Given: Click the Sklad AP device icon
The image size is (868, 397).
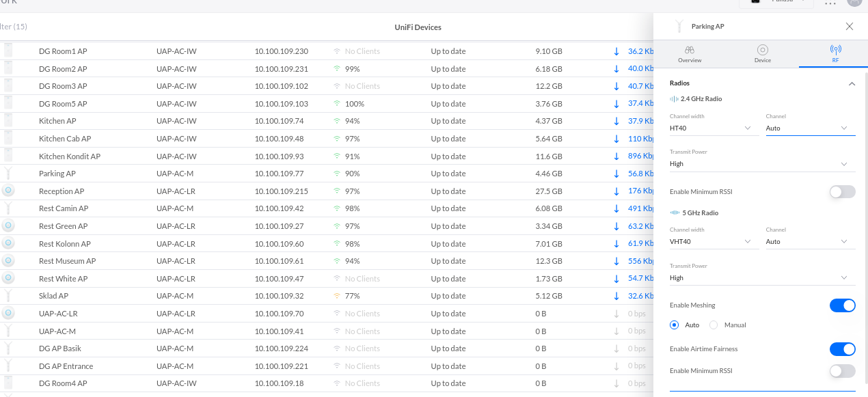Looking at the screenshot, I should pyautogui.click(x=8, y=296).
